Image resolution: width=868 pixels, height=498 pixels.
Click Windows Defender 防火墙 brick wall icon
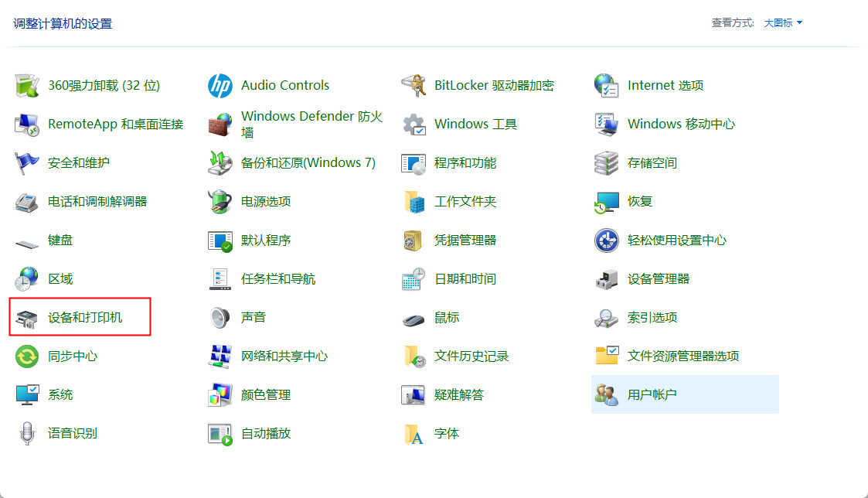pos(220,124)
